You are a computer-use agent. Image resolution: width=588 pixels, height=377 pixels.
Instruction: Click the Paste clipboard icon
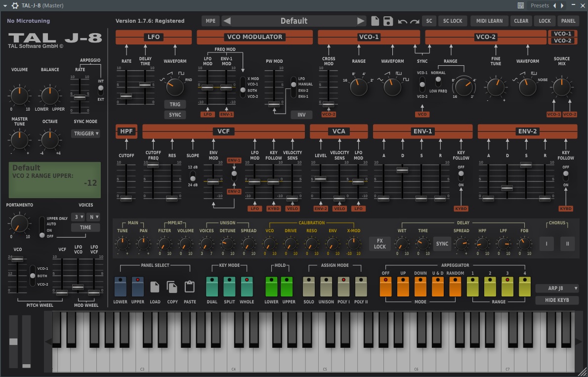click(190, 287)
